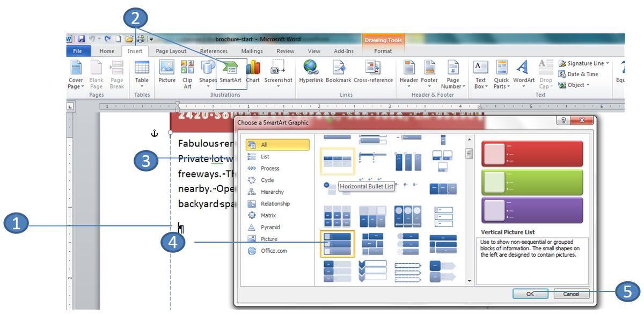Open the Page Layout tab
The height and width of the screenshot is (314, 644).
[x=171, y=52]
